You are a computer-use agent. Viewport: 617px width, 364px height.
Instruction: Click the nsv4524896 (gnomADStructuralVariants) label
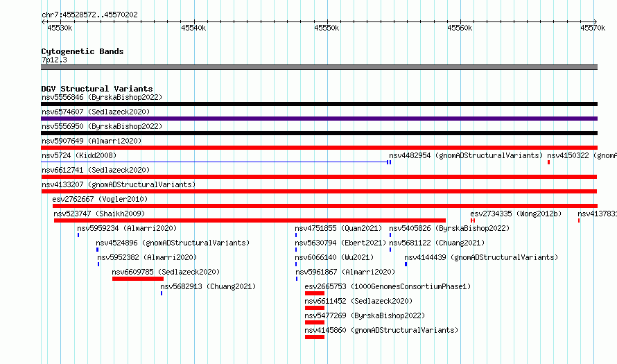click(x=173, y=243)
